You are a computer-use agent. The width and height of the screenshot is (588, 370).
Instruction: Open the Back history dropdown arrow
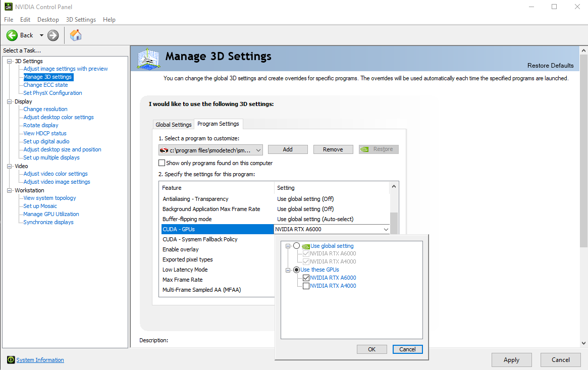[x=41, y=35]
